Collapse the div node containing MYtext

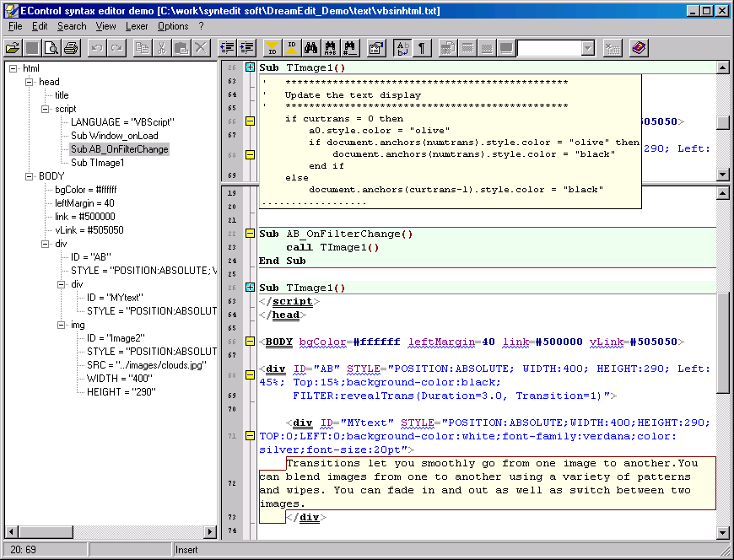click(x=61, y=284)
